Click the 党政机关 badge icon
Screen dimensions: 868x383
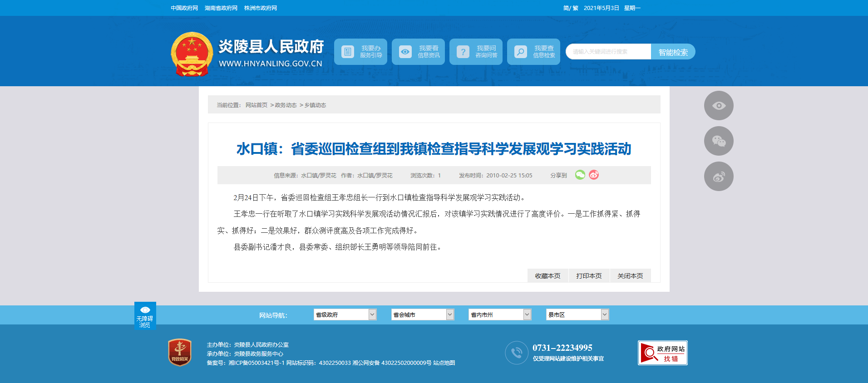point(180,353)
